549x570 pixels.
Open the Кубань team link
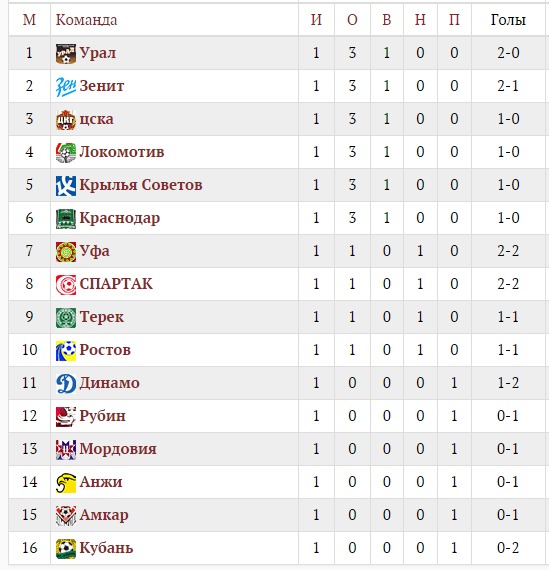coord(107,548)
